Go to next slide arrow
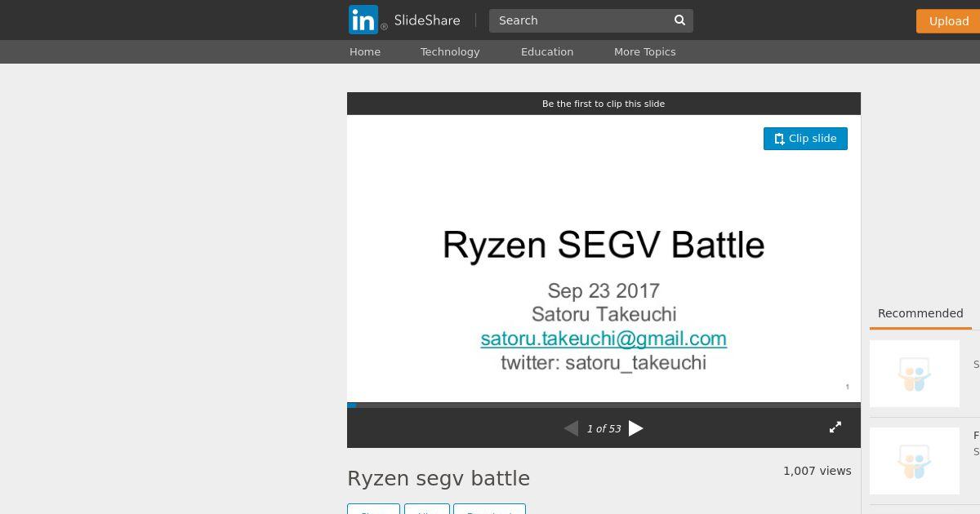Screen dimensions: 980x514 point(636,428)
